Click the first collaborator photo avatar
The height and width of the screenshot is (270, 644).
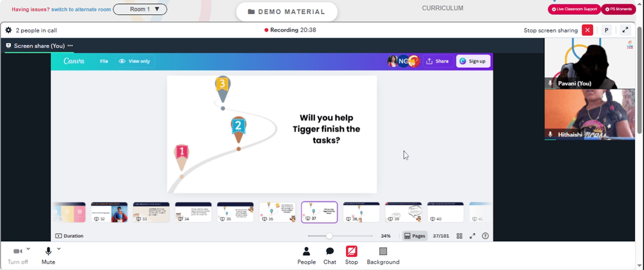(393, 61)
